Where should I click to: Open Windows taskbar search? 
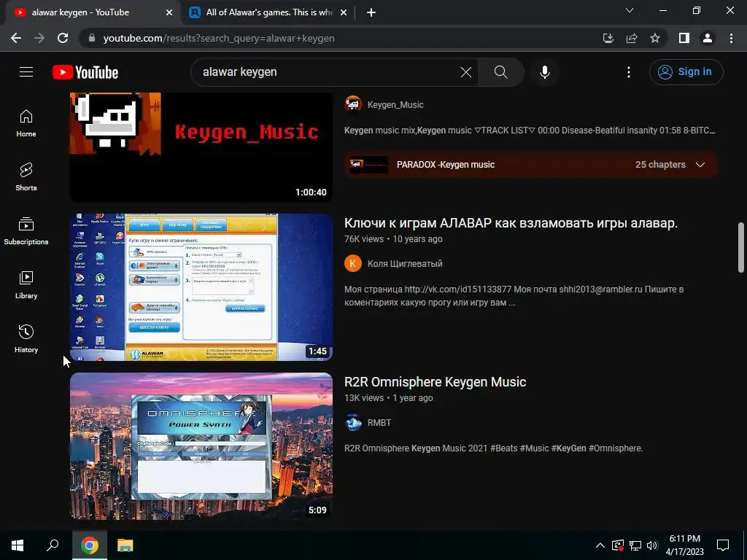click(x=53, y=545)
